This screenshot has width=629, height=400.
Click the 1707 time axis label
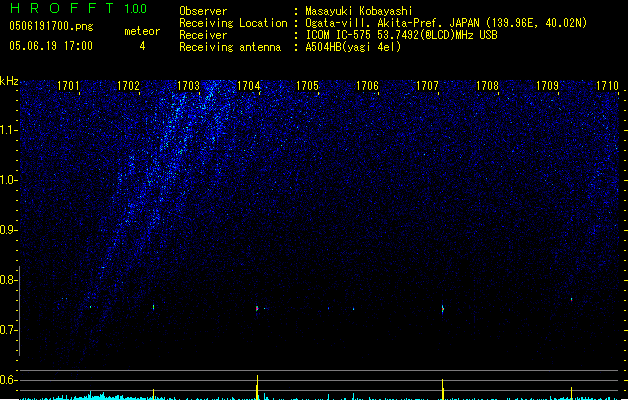pos(427,86)
